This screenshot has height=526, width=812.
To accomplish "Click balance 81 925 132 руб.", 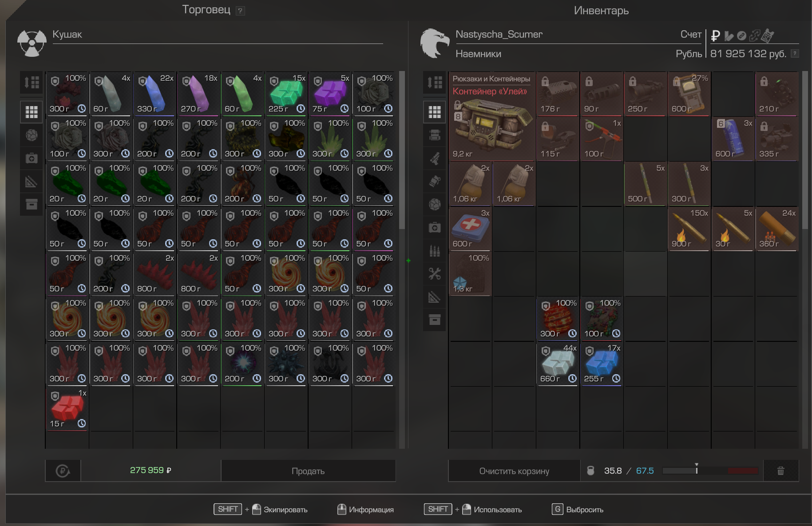I will 748,54.
